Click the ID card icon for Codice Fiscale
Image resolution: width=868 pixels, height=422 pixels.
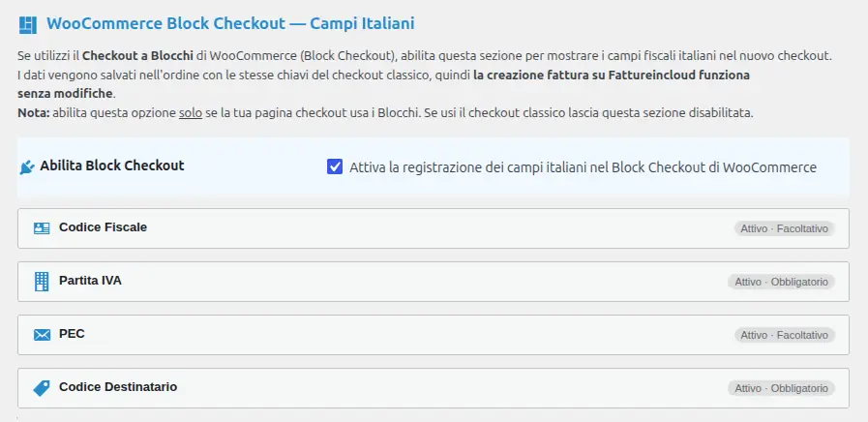42,228
